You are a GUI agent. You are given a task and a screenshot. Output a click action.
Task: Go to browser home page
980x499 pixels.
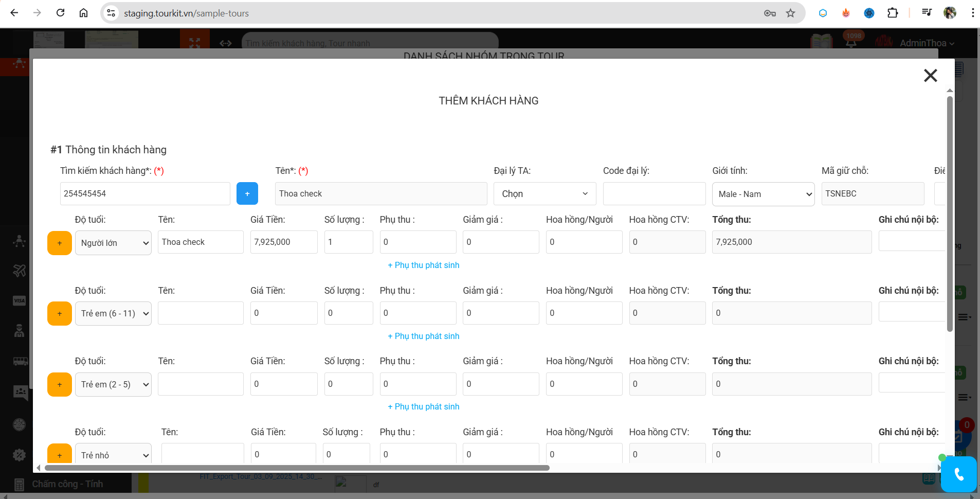[x=83, y=13]
